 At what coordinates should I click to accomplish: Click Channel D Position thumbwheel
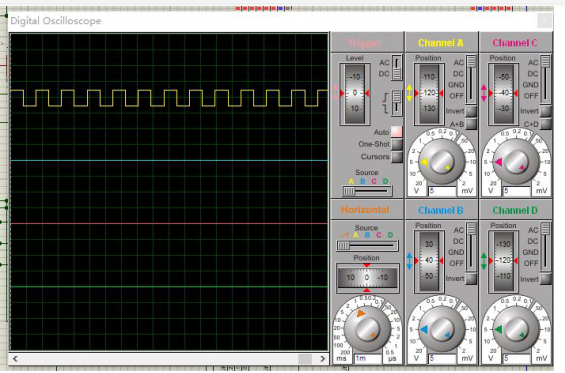[503, 261]
